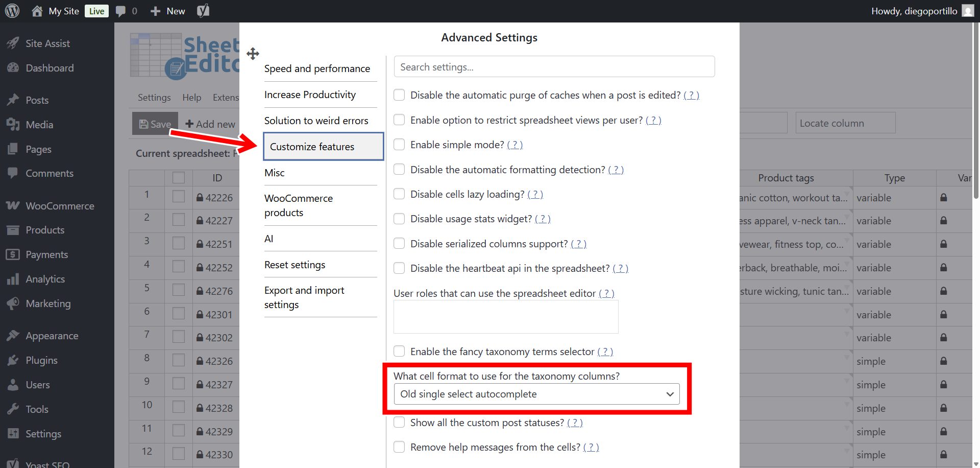Enable simple mode checkbox
Viewport: 980px width, 468px height.
pyautogui.click(x=399, y=145)
